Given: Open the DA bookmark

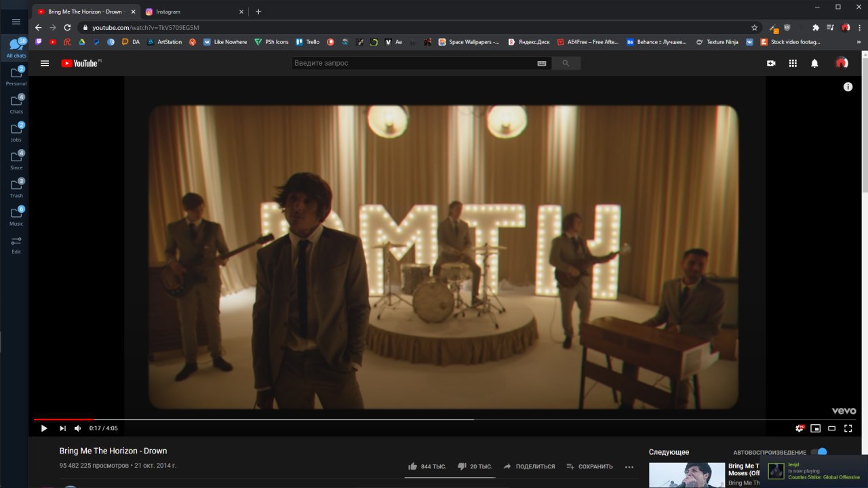Looking at the screenshot, I should pyautogui.click(x=131, y=42).
